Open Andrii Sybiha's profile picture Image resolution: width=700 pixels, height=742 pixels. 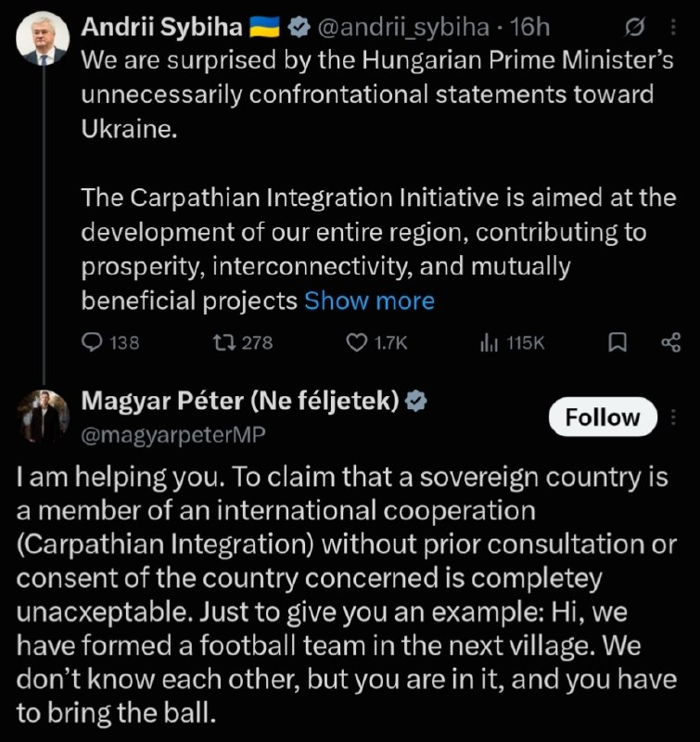click(43, 39)
